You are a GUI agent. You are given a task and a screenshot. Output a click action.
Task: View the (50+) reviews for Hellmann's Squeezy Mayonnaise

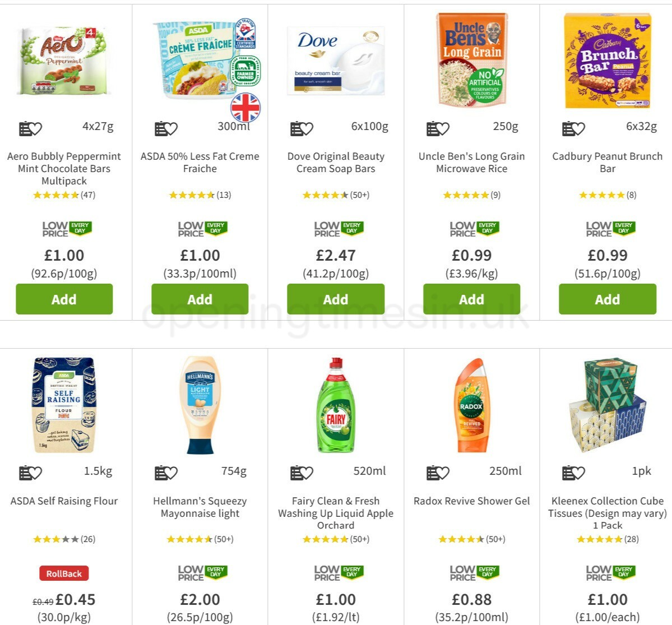click(201, 539)
